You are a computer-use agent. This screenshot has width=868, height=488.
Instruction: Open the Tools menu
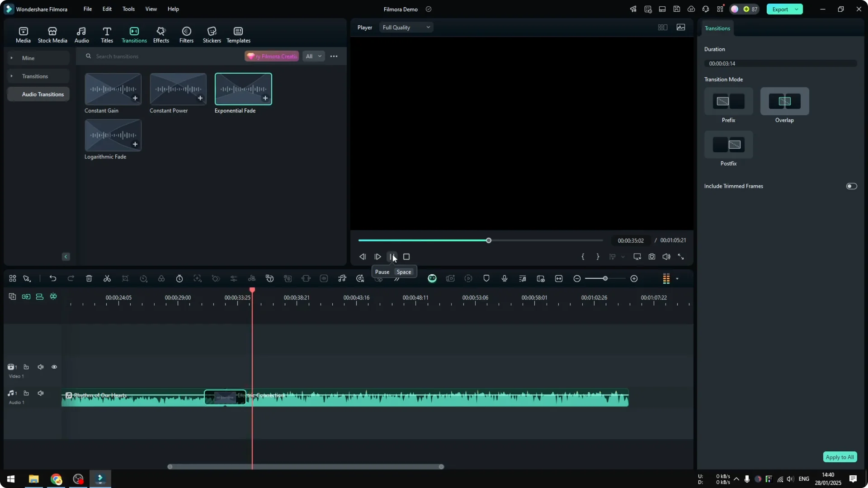coord(128,9)
